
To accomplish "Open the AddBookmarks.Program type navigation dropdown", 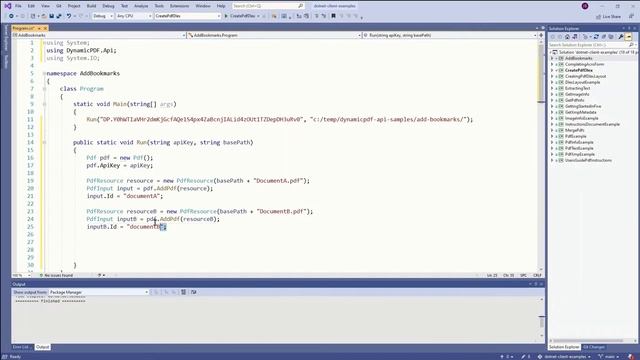I will tap(274, 36).
